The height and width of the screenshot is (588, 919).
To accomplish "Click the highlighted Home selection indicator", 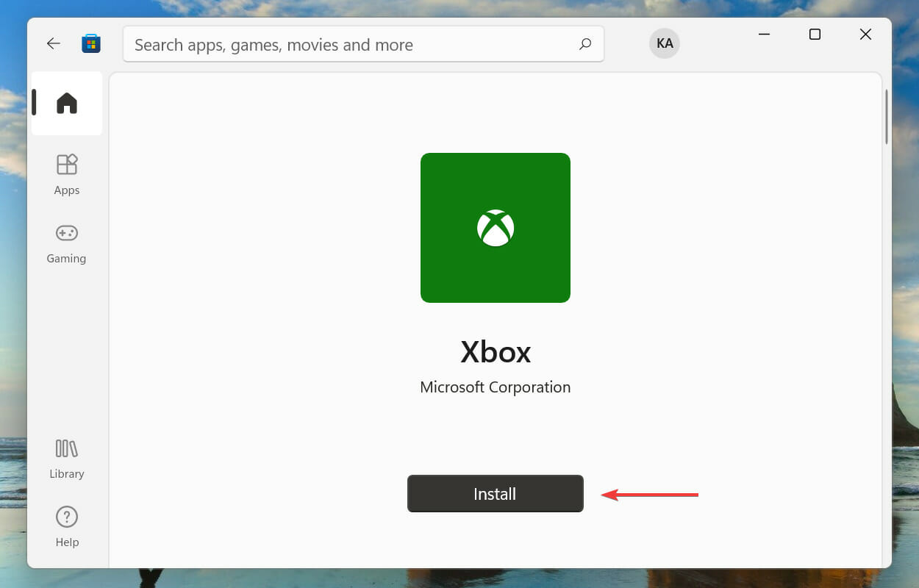I will [x=33, y=104].
